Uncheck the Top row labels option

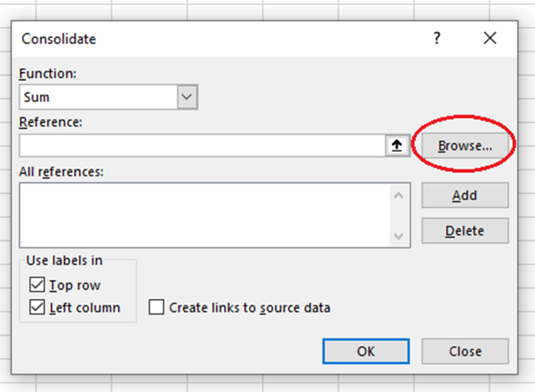click(38, 284)
